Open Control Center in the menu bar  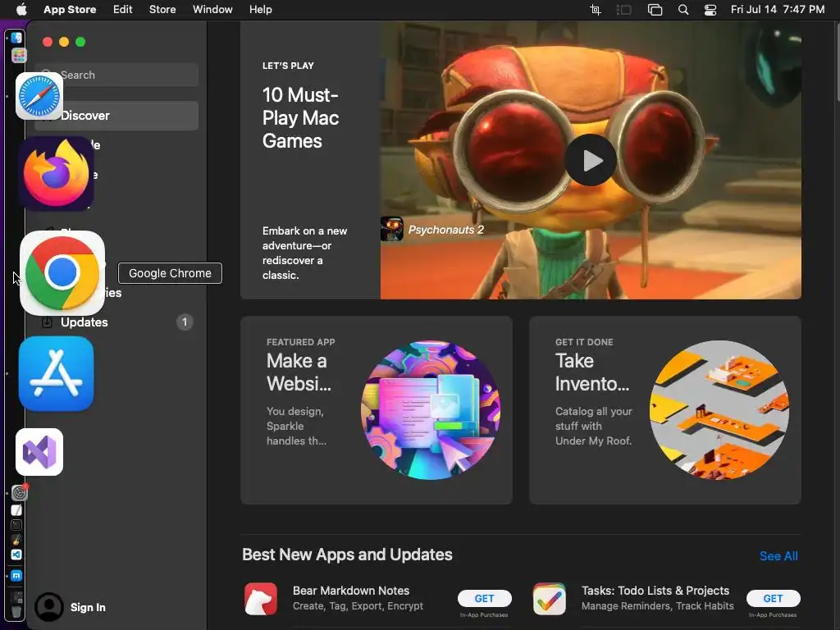(710, 10)
